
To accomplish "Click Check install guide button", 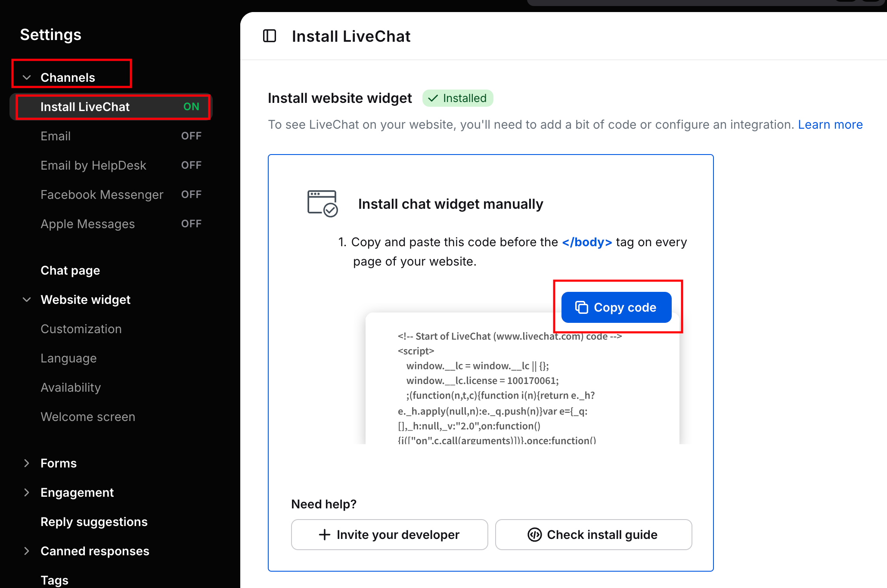I will [593, 535].
